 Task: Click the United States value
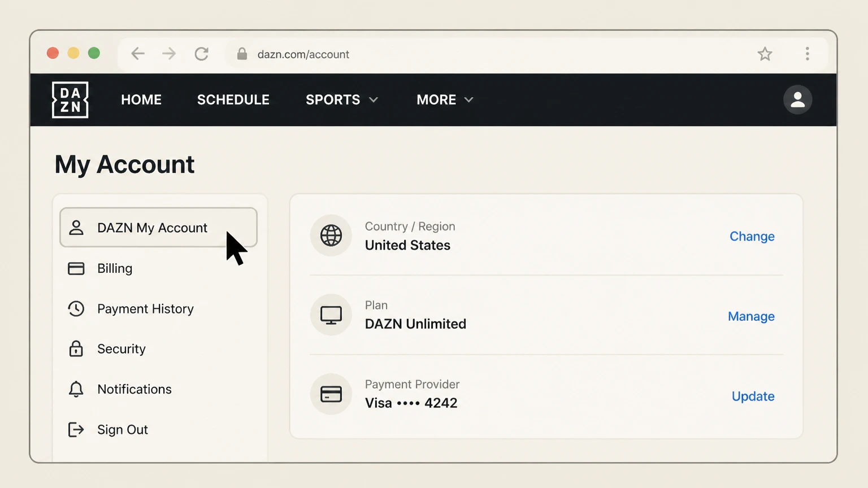click(407, 245)
